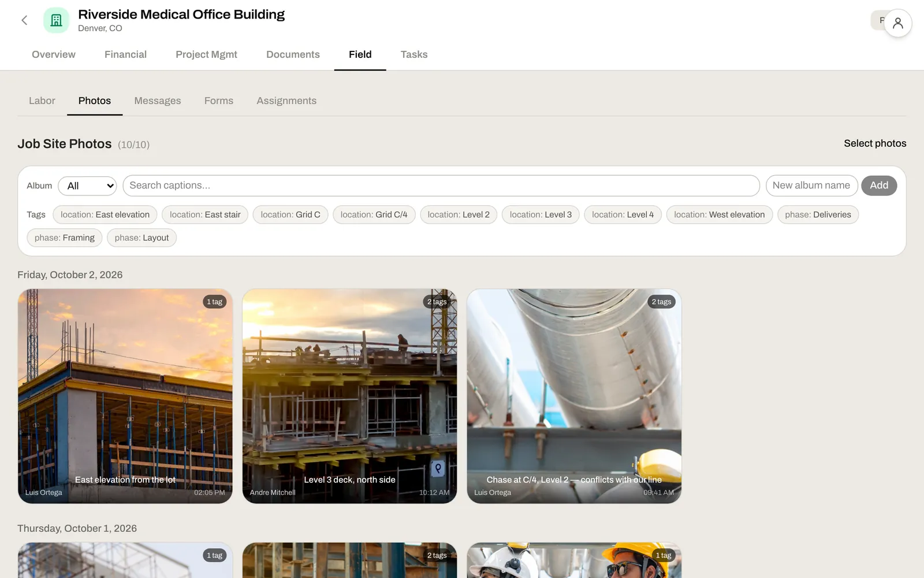Focus the Search captions field
Image resolution: width=924 pixels, height=578 pixels.
[x=441, y=186]
